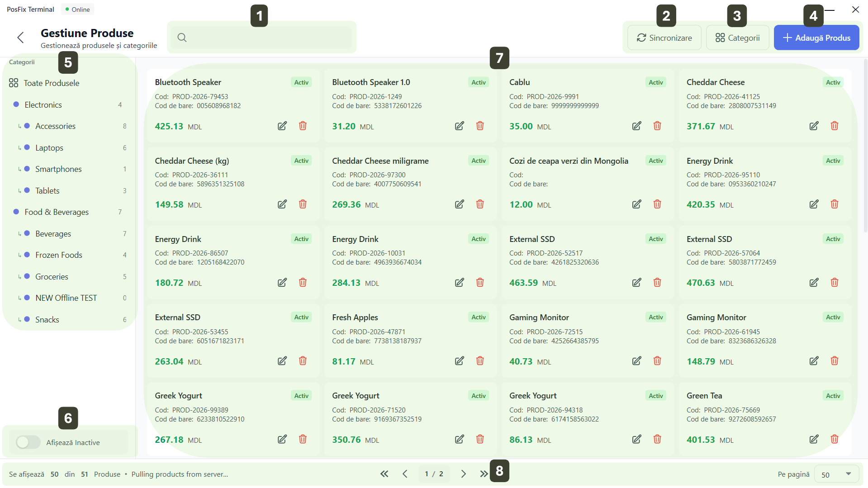Open the Categorii management button
The height and width of the screenshot is (488, 868).
[x=737, y=38]
